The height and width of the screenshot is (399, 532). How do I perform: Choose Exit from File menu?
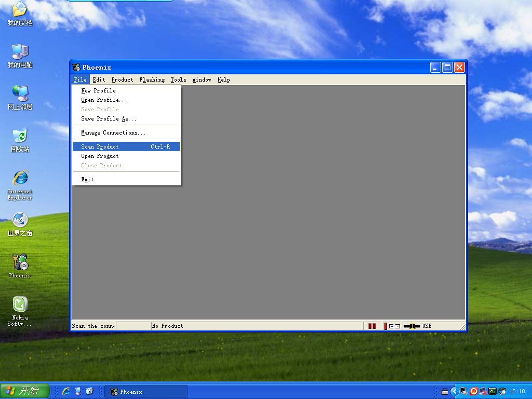tap(126, 179)
